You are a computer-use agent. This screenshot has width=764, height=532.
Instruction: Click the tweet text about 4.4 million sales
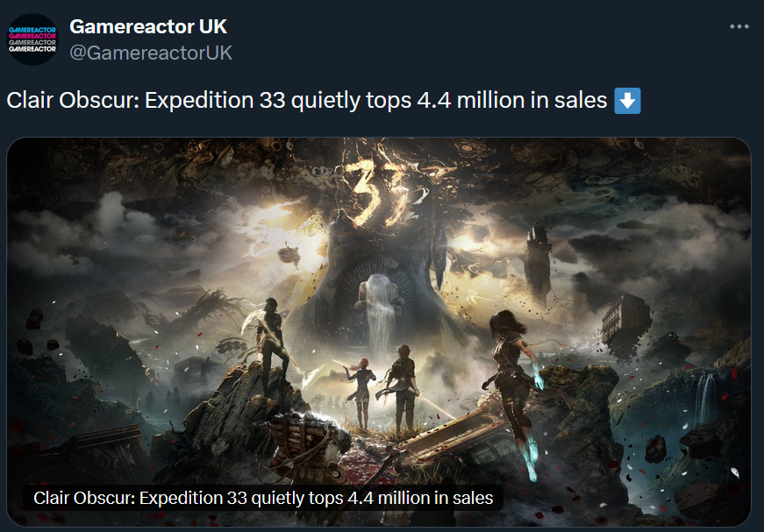point(307,101)
